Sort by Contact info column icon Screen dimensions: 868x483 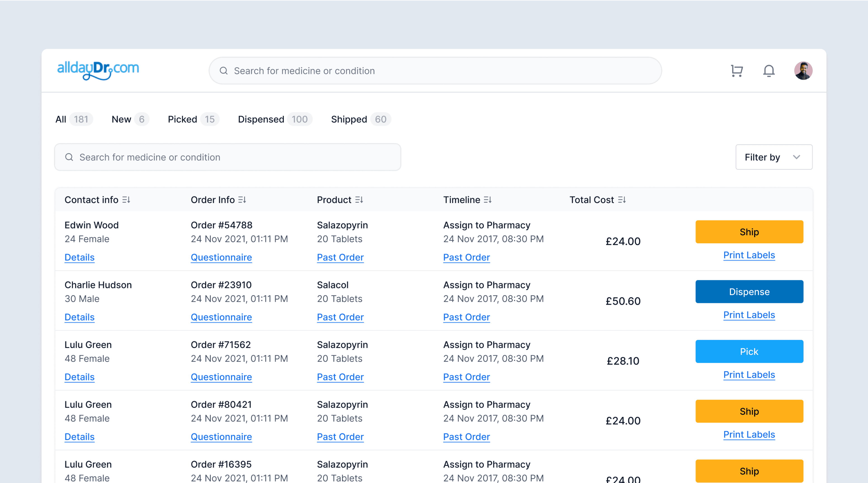pos(126,200)
